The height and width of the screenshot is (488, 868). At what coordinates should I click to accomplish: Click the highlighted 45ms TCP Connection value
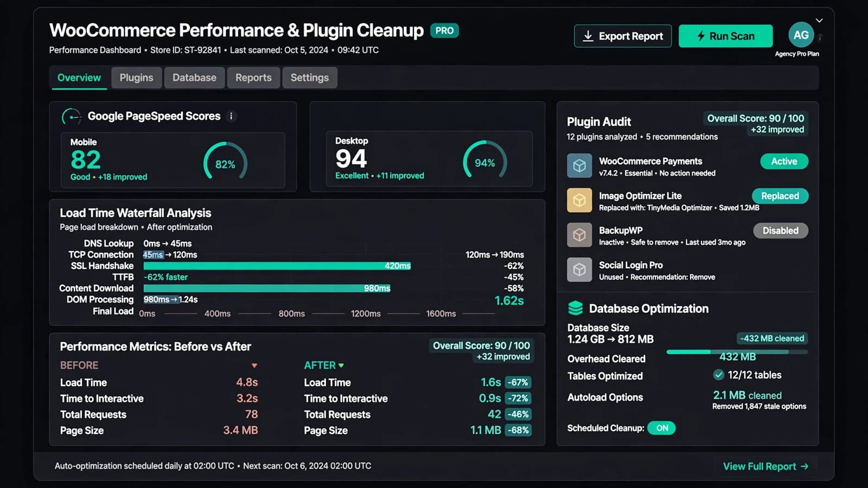(153, 255)
